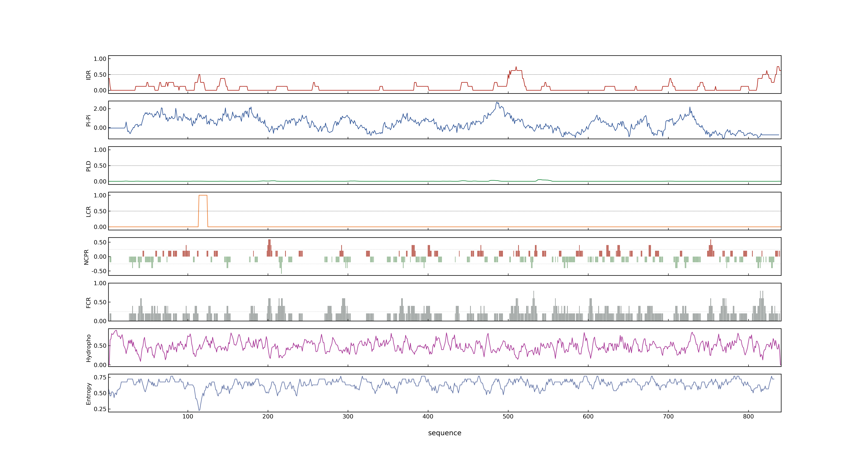
Task: Select the x-axis tick label 700
Action: pyautogui.click(x=668, y=416)
